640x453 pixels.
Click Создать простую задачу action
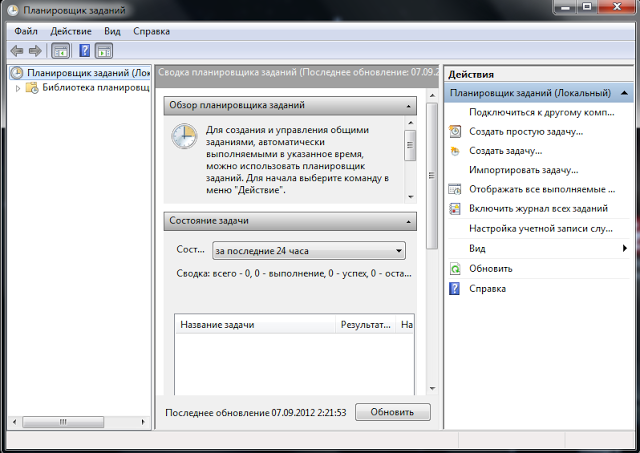tap(526, 131)
